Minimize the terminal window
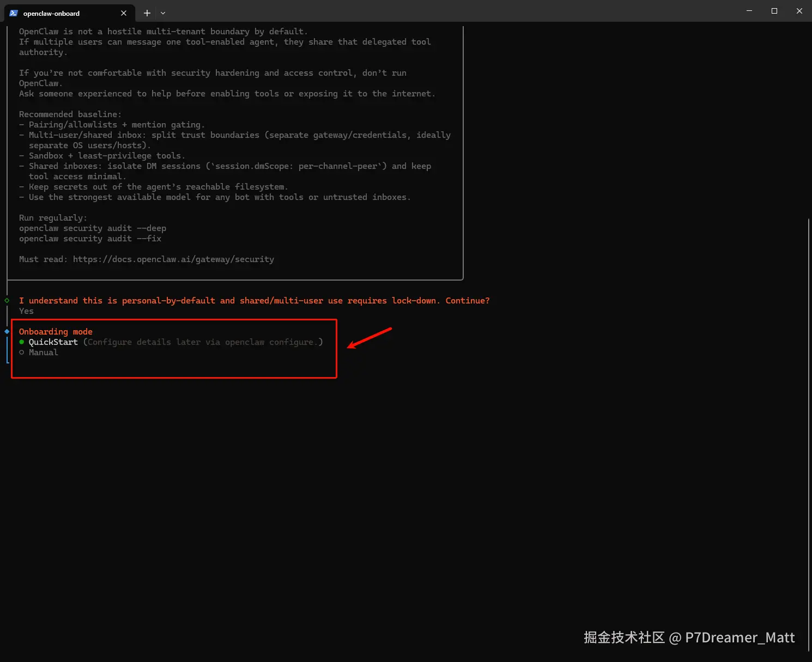The width and height of the screenshot is (812, 662). [x=749, y=11]
